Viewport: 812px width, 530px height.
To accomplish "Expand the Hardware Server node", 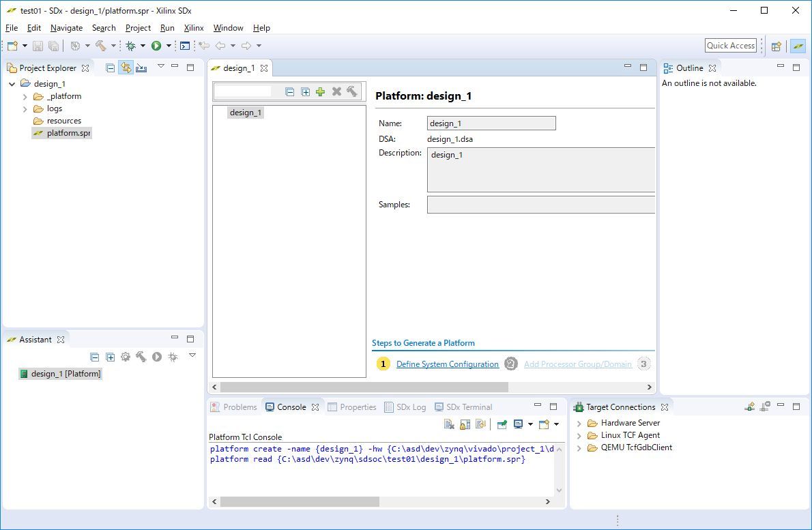I will click(x=579, y=423).
